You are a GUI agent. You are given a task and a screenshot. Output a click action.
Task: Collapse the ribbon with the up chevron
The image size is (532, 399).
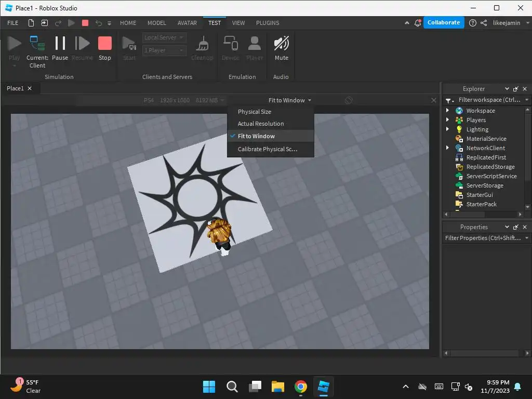[407, 23]
